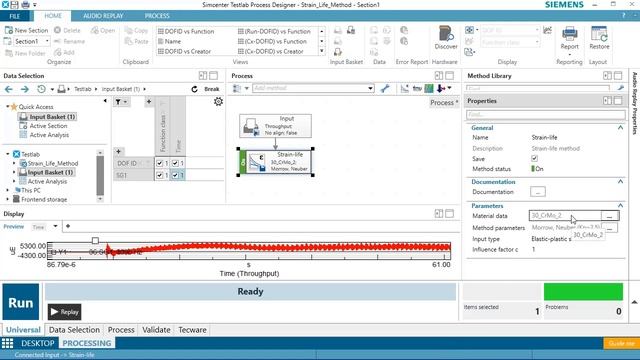This screenshot has width=640, height=360.
Task: Click the Discover hardware icon
Action: (x=445, y=33)
